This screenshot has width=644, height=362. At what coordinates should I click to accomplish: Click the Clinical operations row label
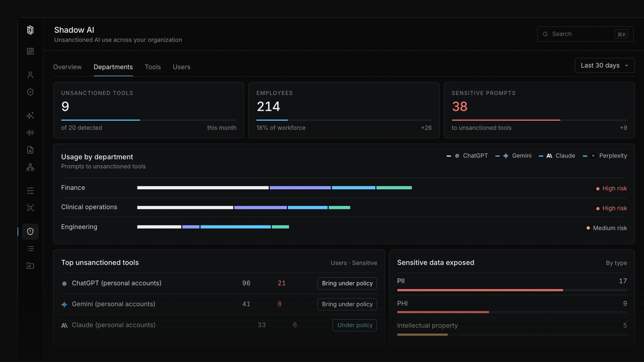point(89,207)
